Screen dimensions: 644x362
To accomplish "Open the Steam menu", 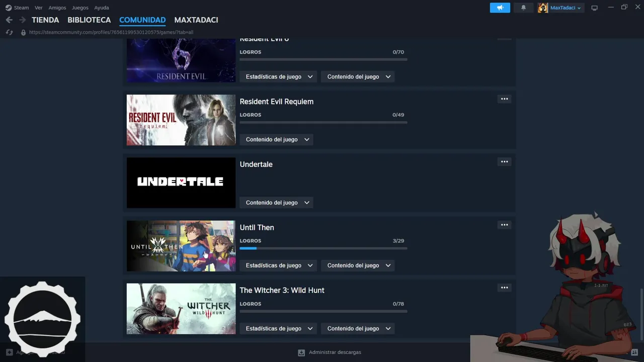I will pos(21,8).
